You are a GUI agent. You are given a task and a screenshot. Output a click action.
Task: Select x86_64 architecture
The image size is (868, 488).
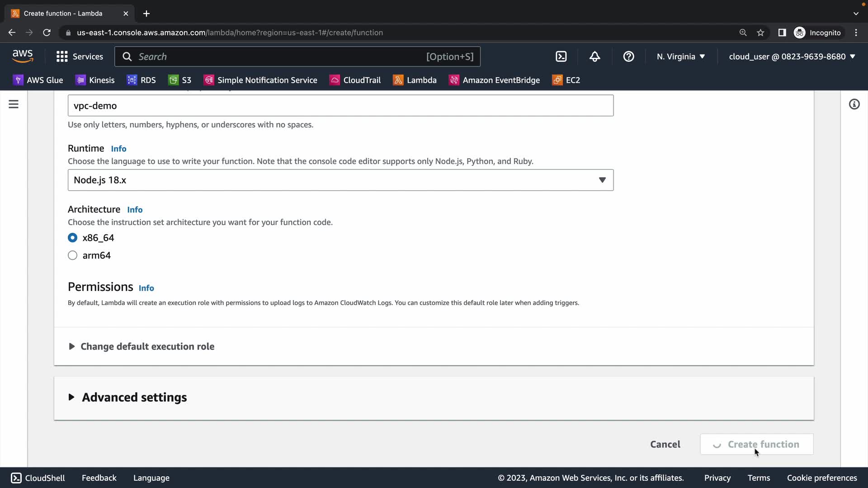tap(72, 238)
